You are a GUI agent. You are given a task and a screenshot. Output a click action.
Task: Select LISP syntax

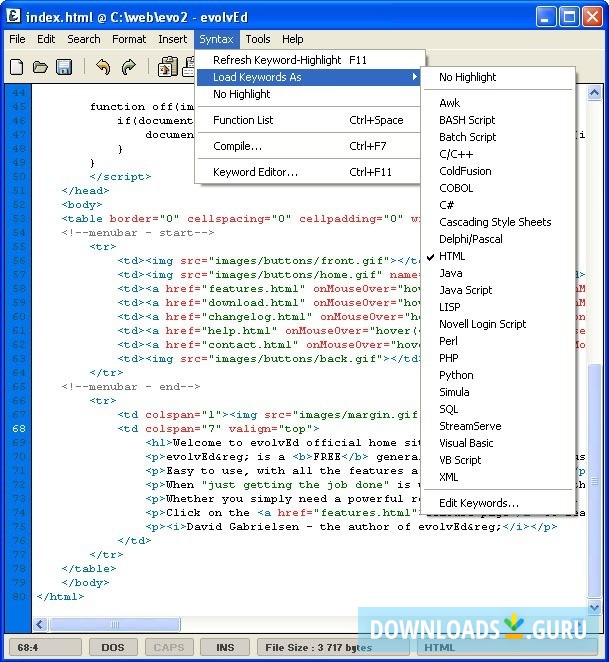(x=498, y=307)
